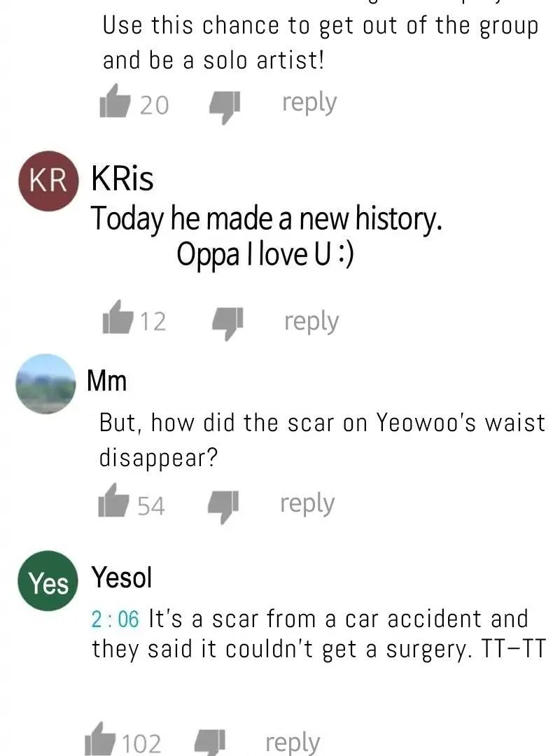Dislike Mm's comment about Yeowoo's scar
This screenshot has height=756, width=560.
(x=223, y=507)
